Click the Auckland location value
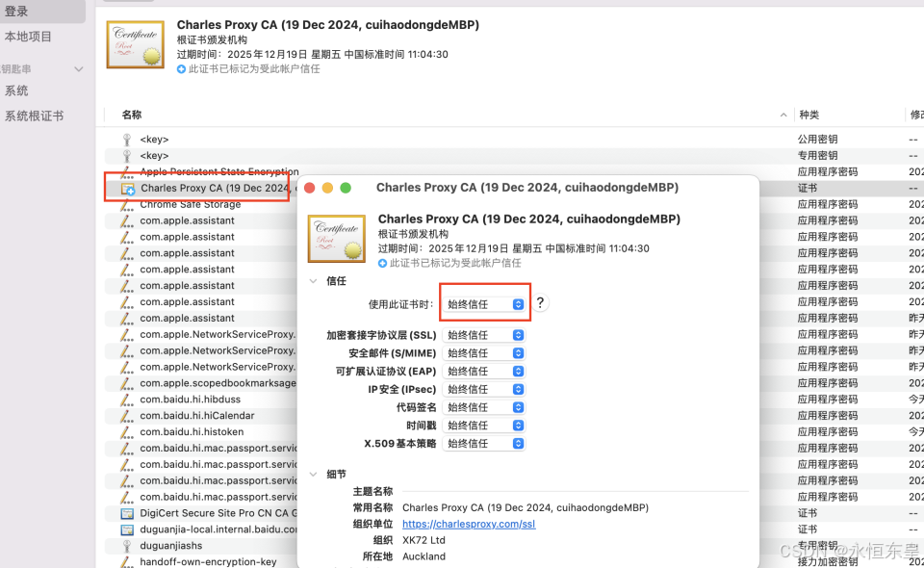Screen dimensions: 924x568 click(x=423, y=556)
